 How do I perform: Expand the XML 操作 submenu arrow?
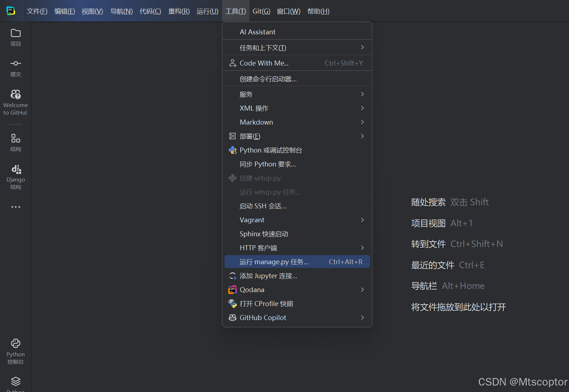point(362,108)
